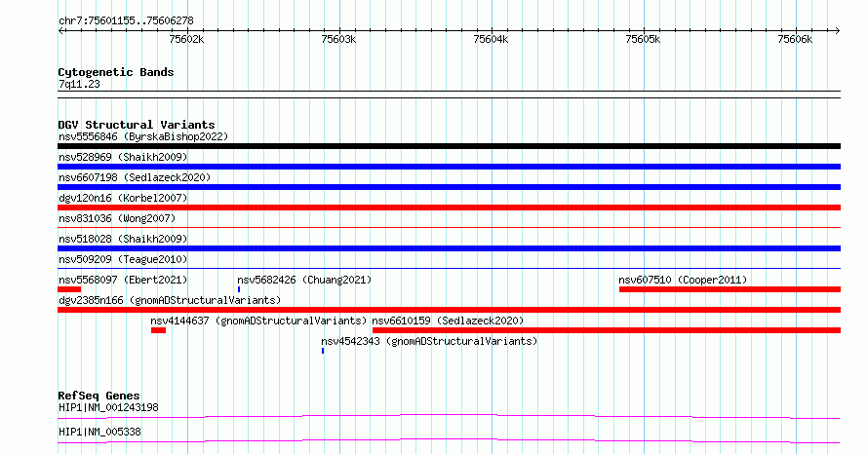Select the nsv5682426 (Chuang2021) label
The image size is (868, 454).
coord(304,280)
